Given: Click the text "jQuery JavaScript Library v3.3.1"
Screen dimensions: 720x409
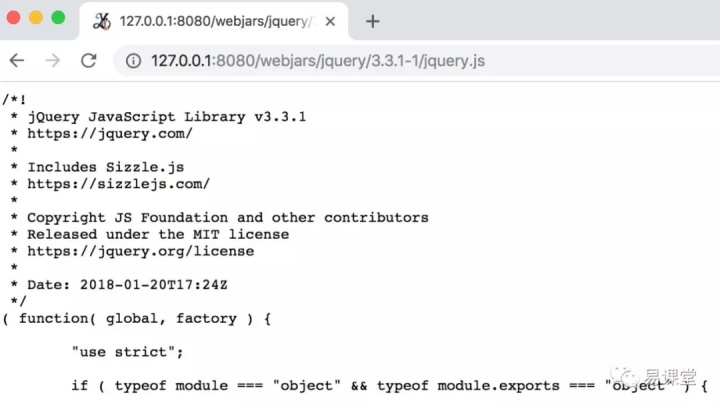Looking at the screenshot, I should point(167,117).
